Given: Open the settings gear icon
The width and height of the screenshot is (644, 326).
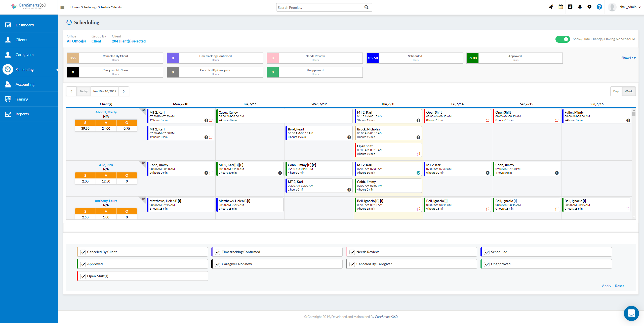Looking at the screenshot, I should click(x=589, y=7).
